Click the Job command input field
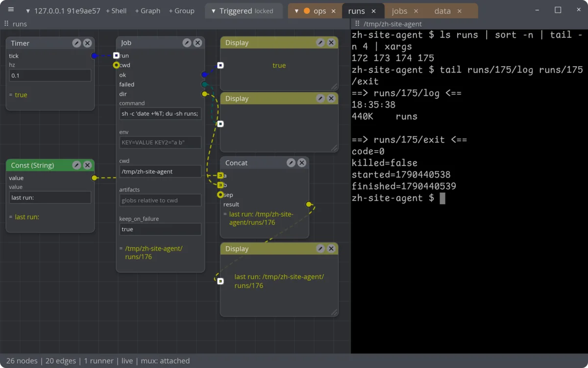 160,113
